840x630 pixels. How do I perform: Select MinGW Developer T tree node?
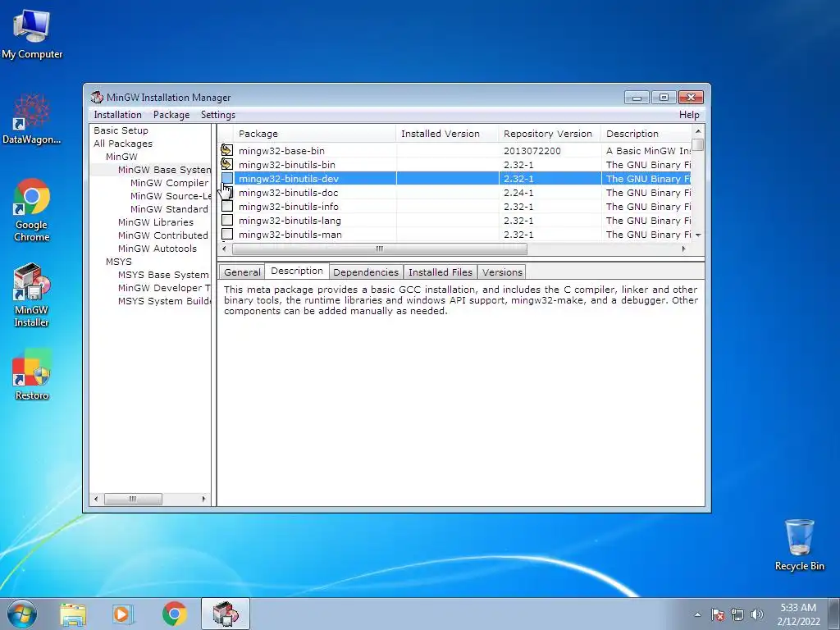[164, 288]
